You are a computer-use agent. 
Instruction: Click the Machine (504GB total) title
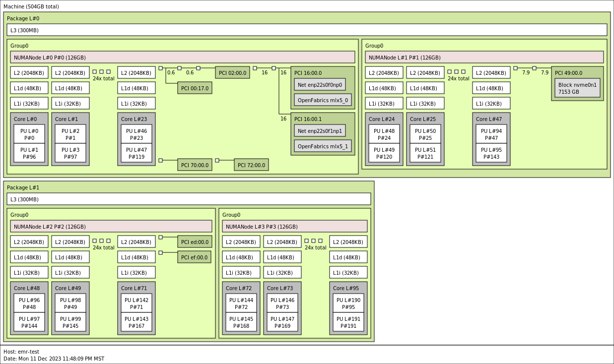(31, 6)
